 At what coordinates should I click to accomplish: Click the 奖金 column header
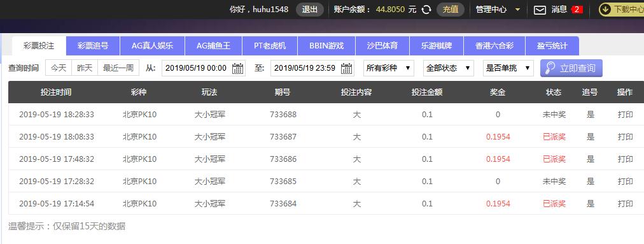[x=498, y=92]
